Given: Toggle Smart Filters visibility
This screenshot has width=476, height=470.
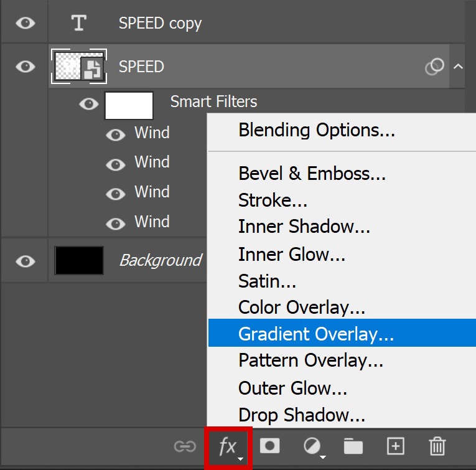Looking at the screenshot, I should (88, 104).
